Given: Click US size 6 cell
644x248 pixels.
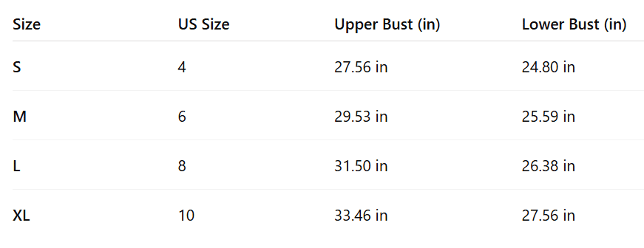Looking at the screenshot, I should click(x=182, y=117).
